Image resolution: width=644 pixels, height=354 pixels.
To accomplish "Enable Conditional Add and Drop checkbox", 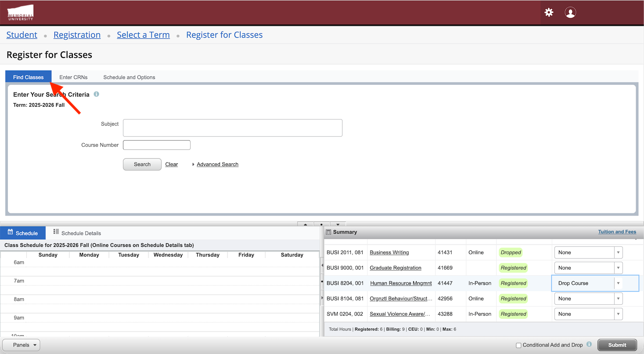I will tap(518, 345).
